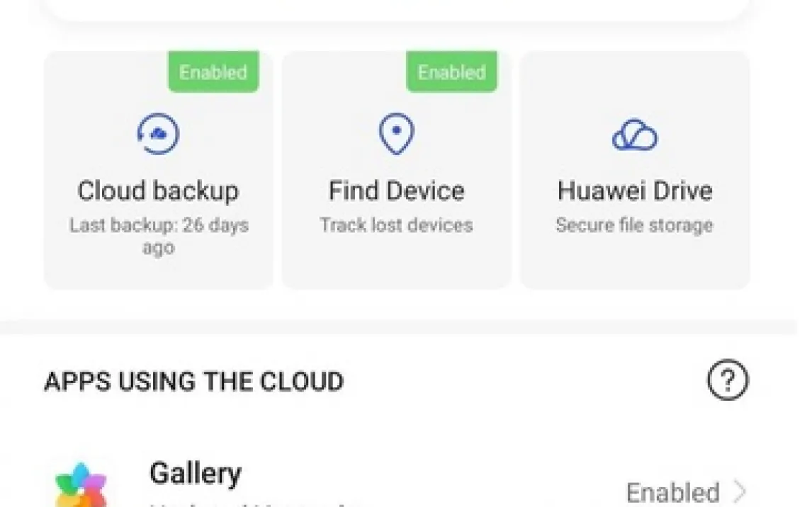Tap the "Track lost devices" subtitle

pyautogui.click(x=396, y=226)
